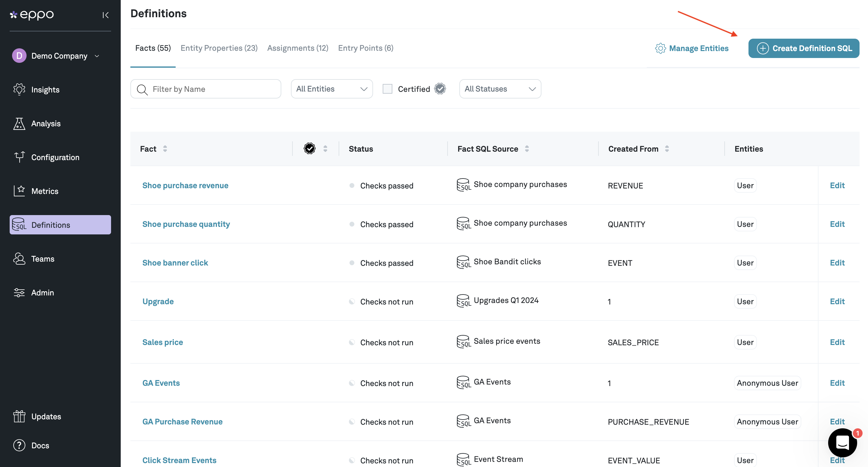Open the Insights section
Image resolution: width=868 pixels, height=467 pixels.
tap(45, 89)
